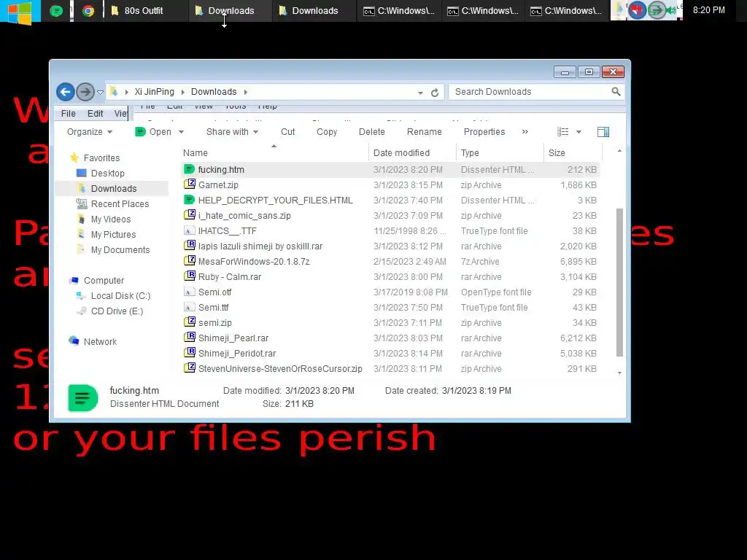Image resolution: width=747 pixels, height=560 pixels.
Task: Select Semi.otf font file icon
Action: pos(190,292)
